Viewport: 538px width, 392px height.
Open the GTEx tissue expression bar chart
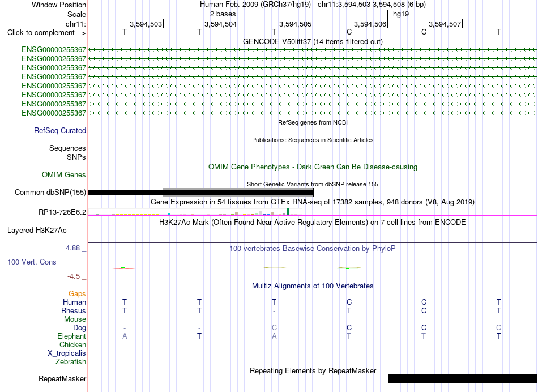coord(195,212)
